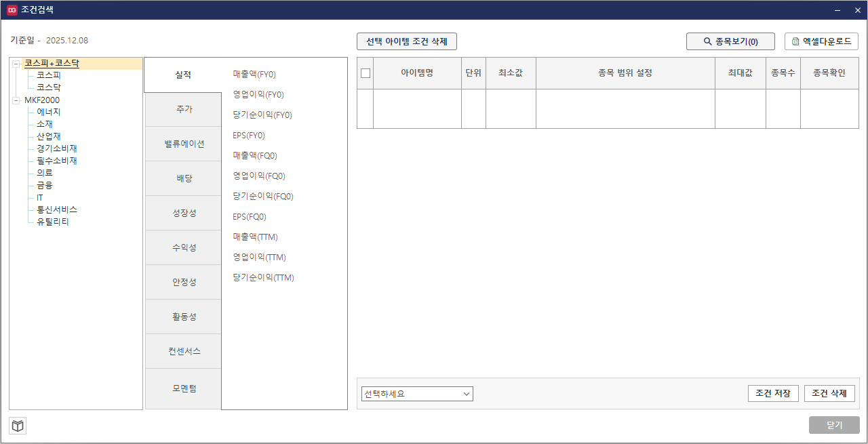The height and width of the screenshot is (444, 868).
Task: Choose the 영업이익(TTM) item
Action: click(259, 258)
